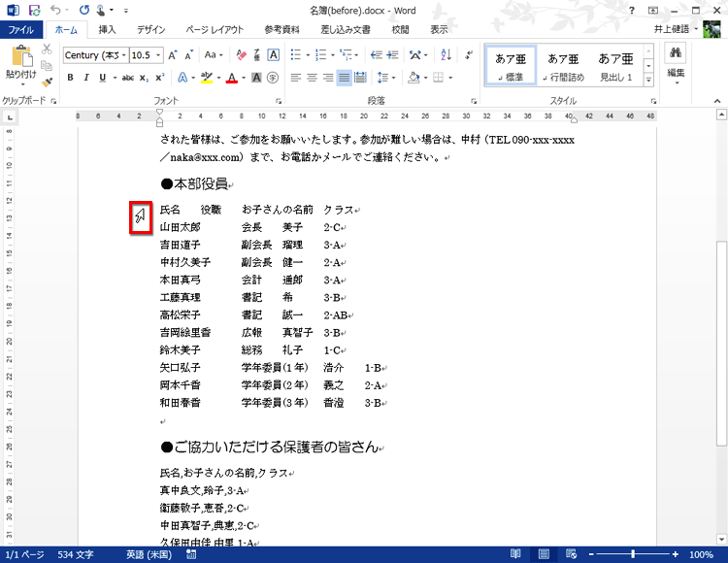
Task: Open line spacing options dropdown
Action: point(394,78)
